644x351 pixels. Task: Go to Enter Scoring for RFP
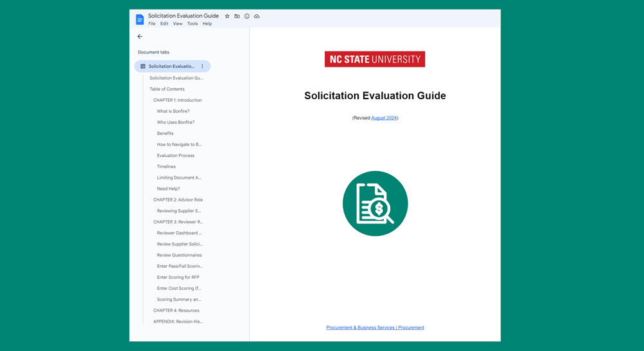[178, 278]
